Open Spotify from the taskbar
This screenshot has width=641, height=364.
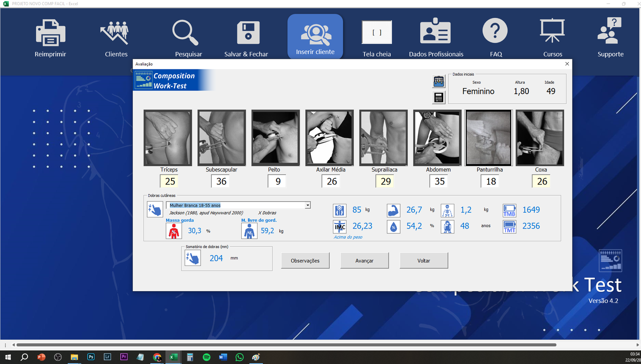coord(207,357)
